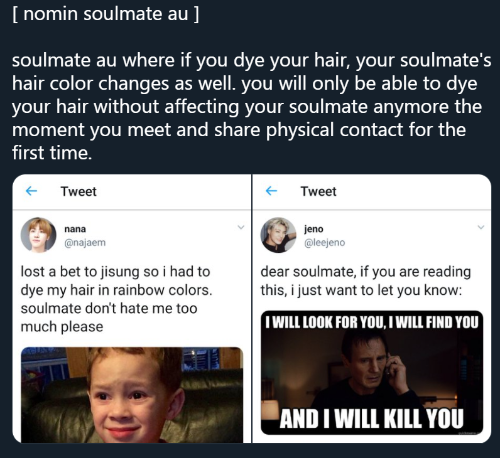This screenshot has height=458, width=500.
Task: Select the display name nana
Action: (x=75, y=229)
